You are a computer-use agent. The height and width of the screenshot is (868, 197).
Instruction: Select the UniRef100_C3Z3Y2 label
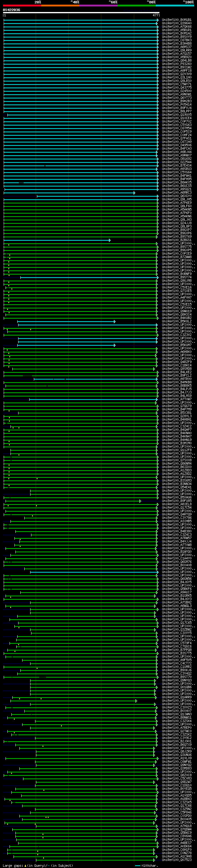(x=177, y=335)
